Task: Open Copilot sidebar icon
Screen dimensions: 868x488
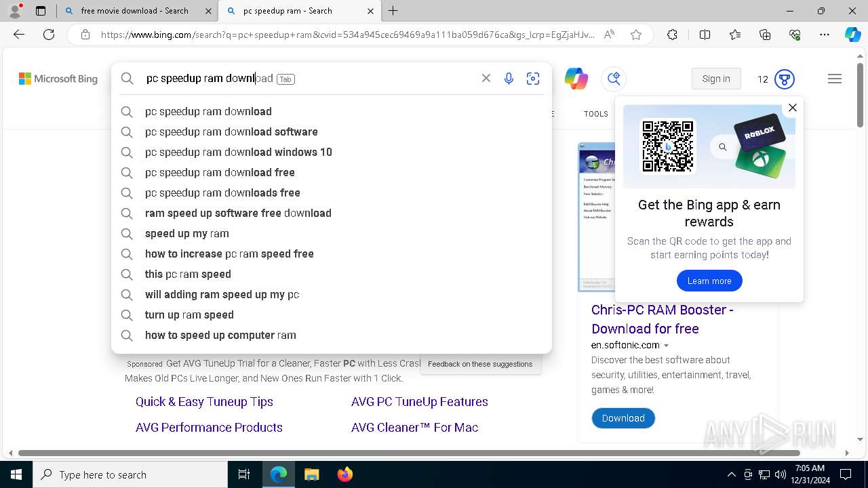Action: [852, 35]
